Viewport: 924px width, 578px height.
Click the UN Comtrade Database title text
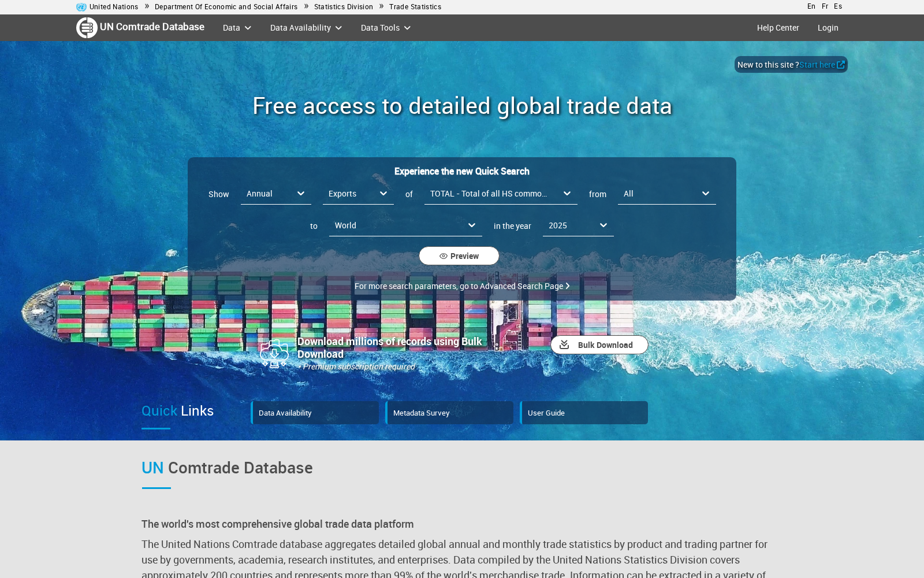(152, 27)
